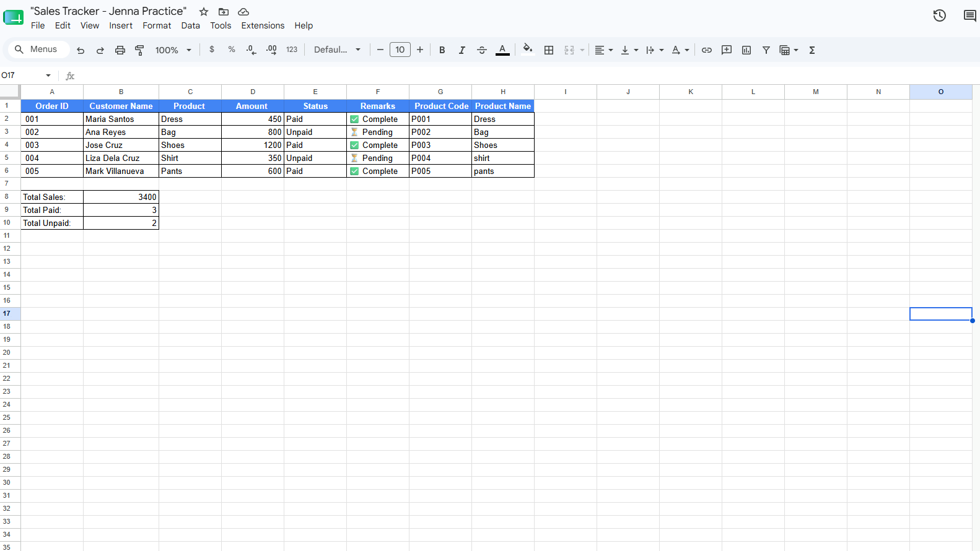
Task: Print the spreadsheet using printer icon
Action: 120,50
